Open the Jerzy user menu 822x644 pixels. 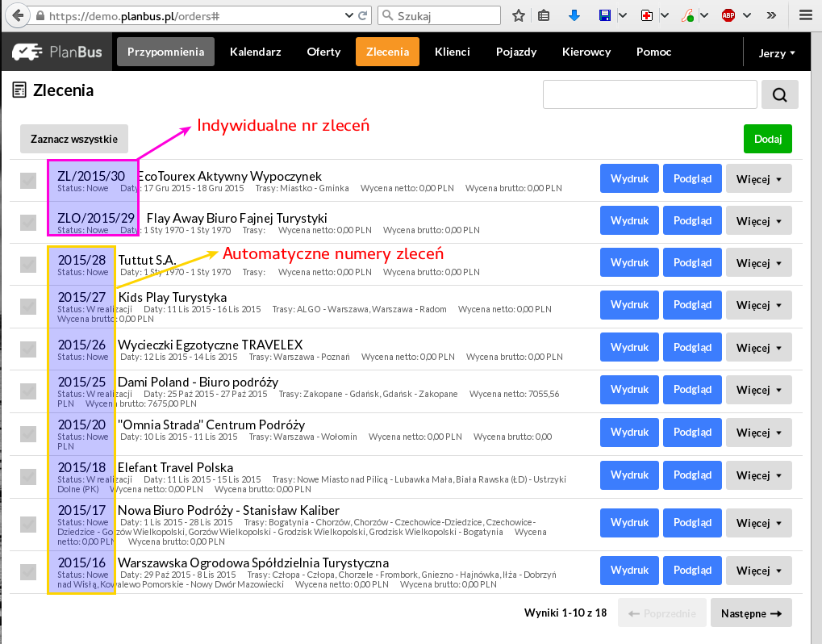coord(777,53)
